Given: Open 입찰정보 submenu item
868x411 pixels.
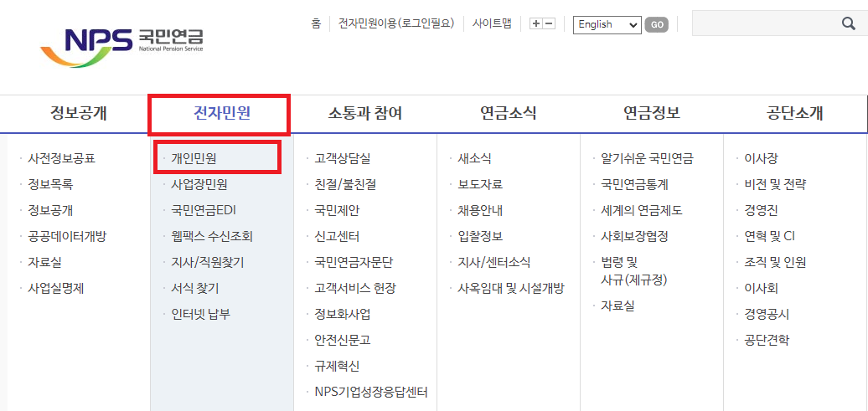Looking at the screenshot, I should pyautogui.click(x=481, y=237).
